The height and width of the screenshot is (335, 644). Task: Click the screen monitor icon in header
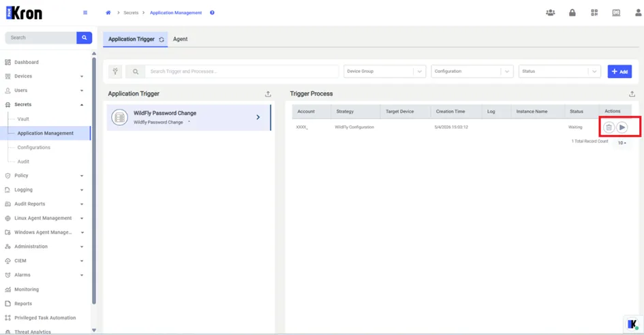point(616,13)
